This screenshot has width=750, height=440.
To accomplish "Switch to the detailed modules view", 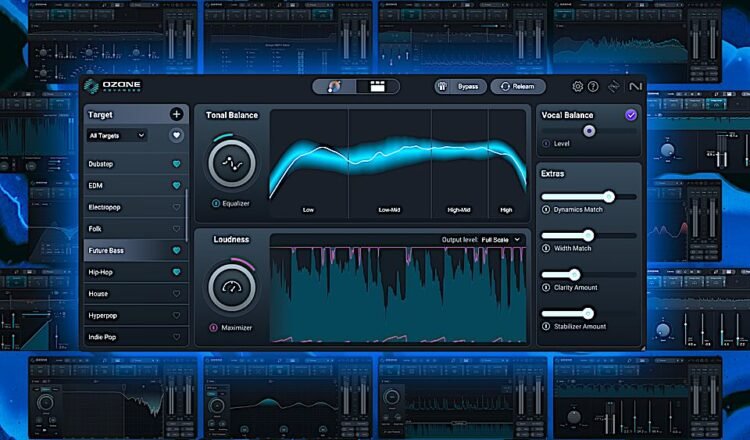I will pos(377,87).
